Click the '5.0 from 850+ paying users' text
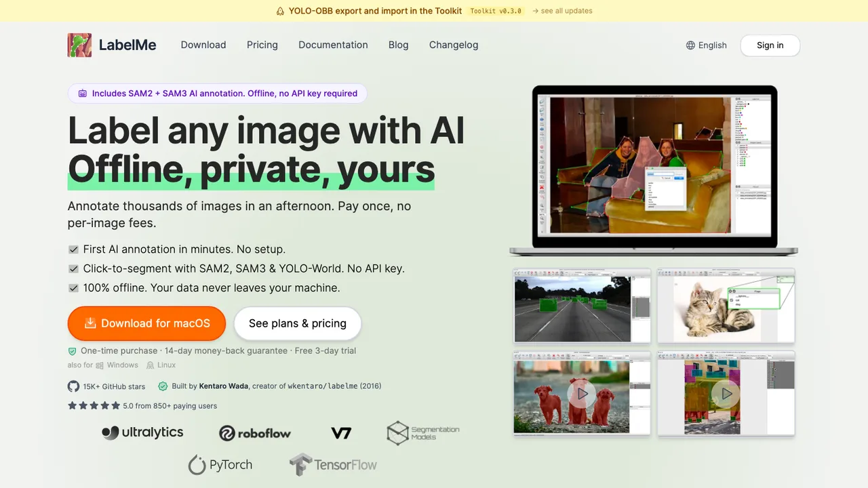Image resolution: width=868 pixels, height=488 pixels. tap(170, 406)
